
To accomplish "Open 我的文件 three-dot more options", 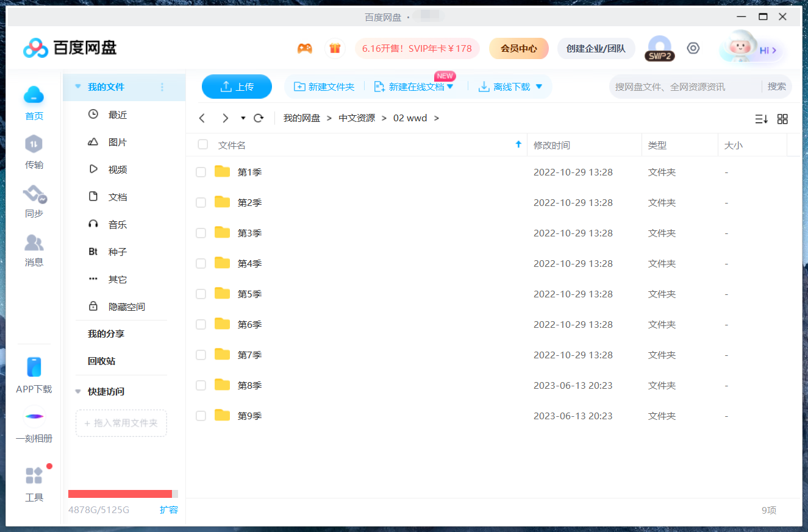I will tap(162, 87).
